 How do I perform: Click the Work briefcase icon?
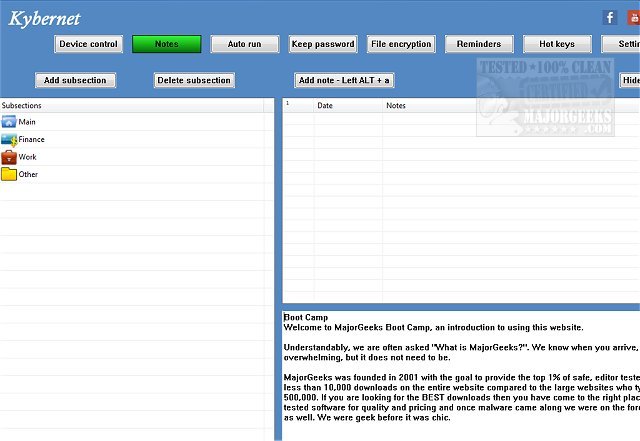[x=9, y=157]
